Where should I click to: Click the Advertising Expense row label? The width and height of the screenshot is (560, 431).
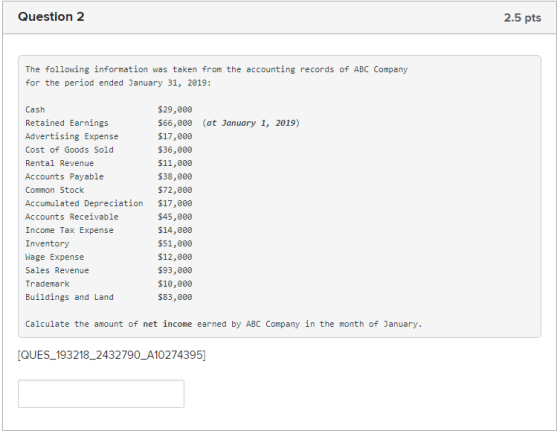(x=71, y=136)
